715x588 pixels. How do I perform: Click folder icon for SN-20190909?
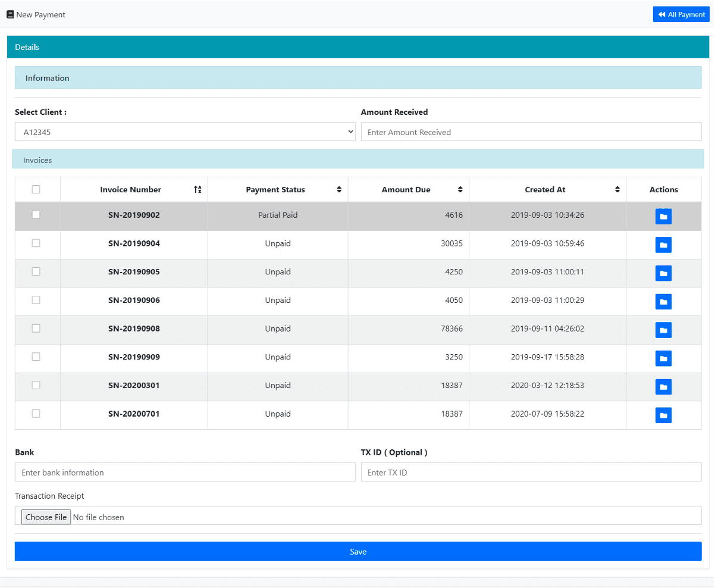tap(663, 358)
